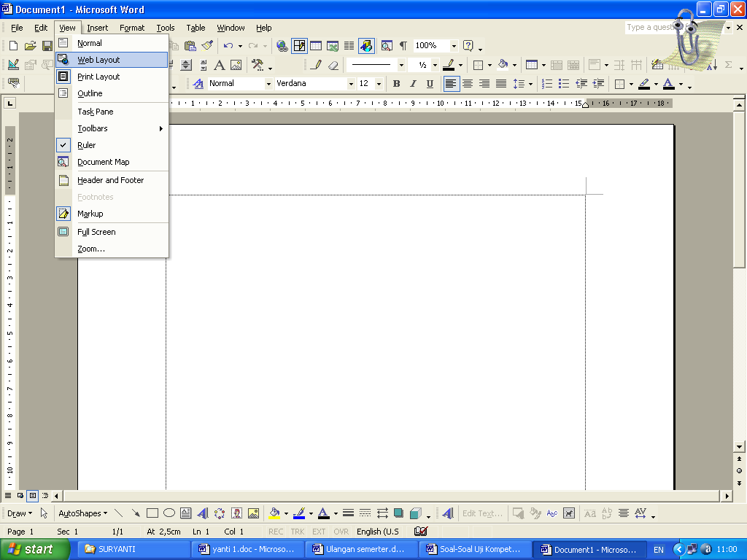Screen dimensions: 747x560
Task: Click the Center alignment icon
Action: point(468,84)
